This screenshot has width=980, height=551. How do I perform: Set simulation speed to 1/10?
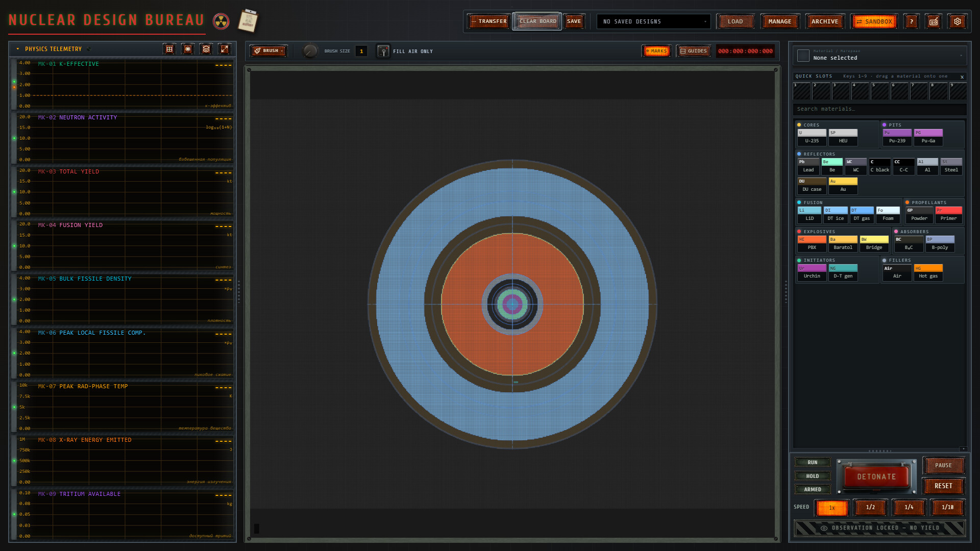click(x=947, y=507)
